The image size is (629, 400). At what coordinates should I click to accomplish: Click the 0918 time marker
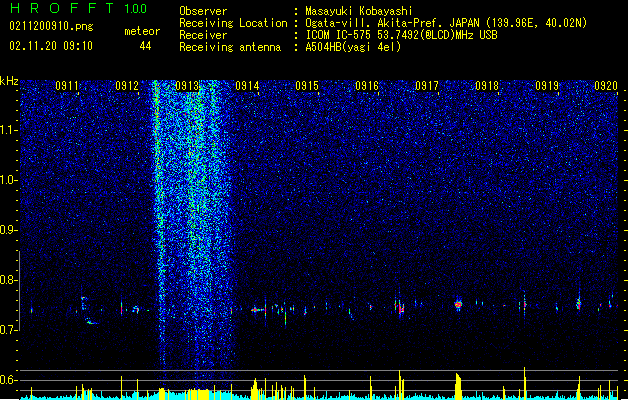pos(487,86)
